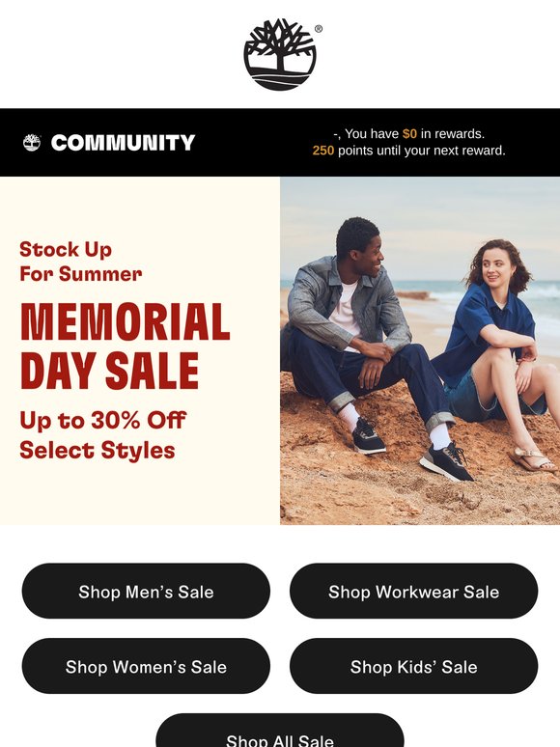The height and width of the screenshot is (747, 560).
Task: Open the COMMUNITY rewards heading
Action: click(x=123, y=143)
